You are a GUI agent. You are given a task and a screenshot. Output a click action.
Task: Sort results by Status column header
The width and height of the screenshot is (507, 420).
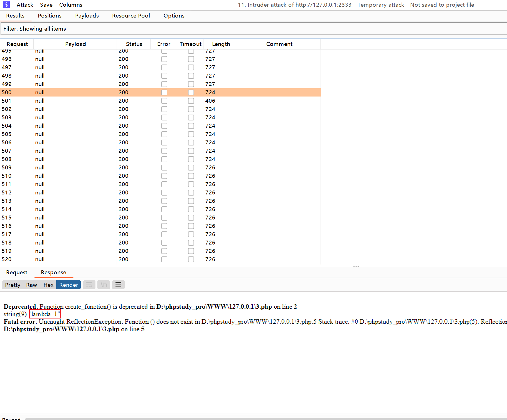pyautogui.click(x=134, y=44)
